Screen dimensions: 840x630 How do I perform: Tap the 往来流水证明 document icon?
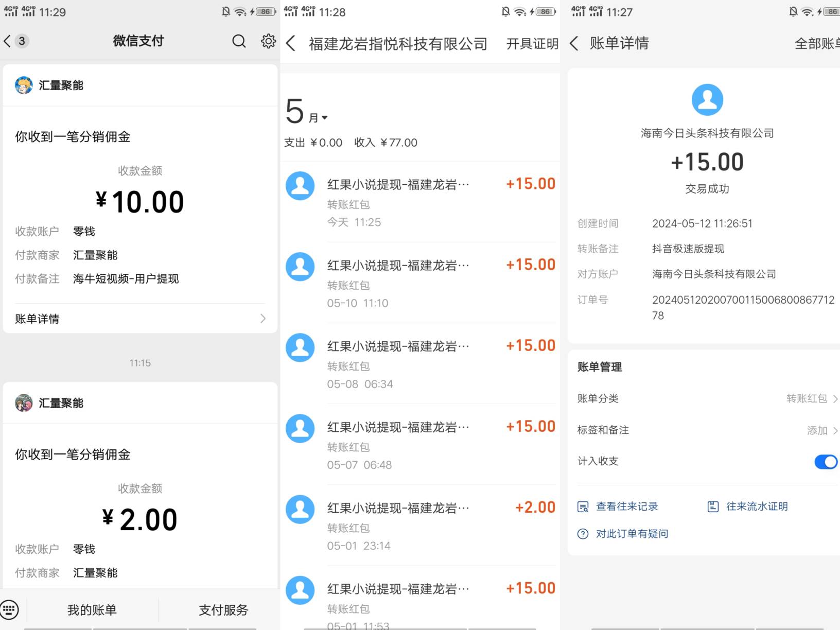pos(713,507)
